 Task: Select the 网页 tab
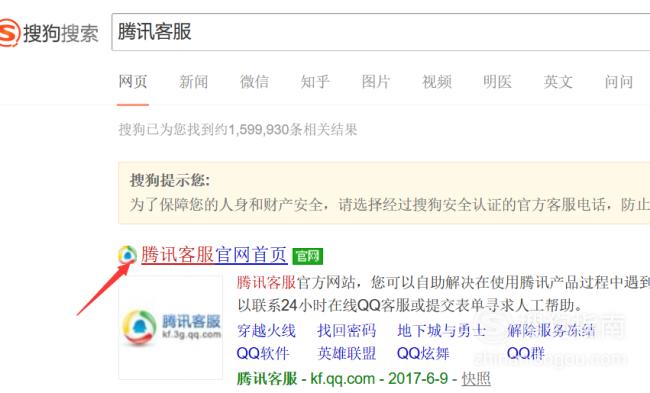tap(133, 82)
